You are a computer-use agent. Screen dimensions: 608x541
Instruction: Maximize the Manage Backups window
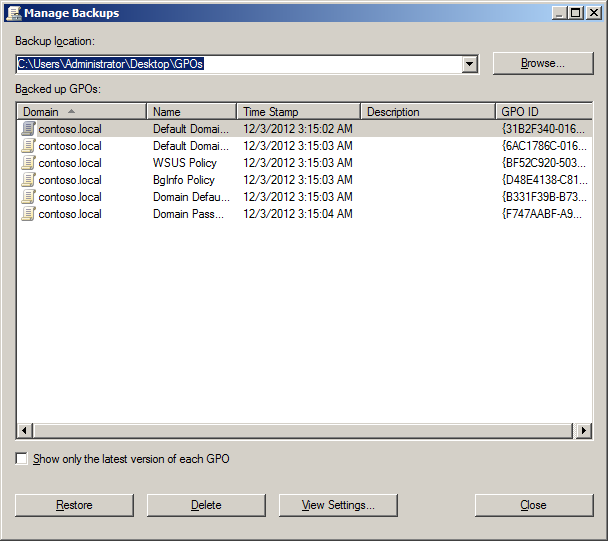point(576,13)
